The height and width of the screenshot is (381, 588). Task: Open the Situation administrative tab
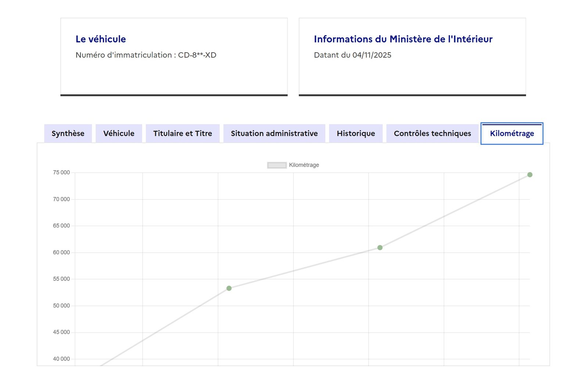(x=274, y=134)
